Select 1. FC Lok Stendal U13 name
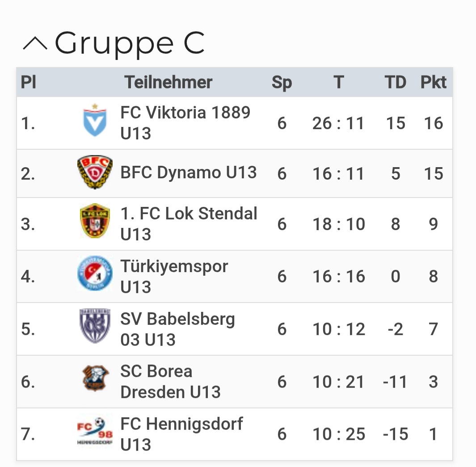 189,224
